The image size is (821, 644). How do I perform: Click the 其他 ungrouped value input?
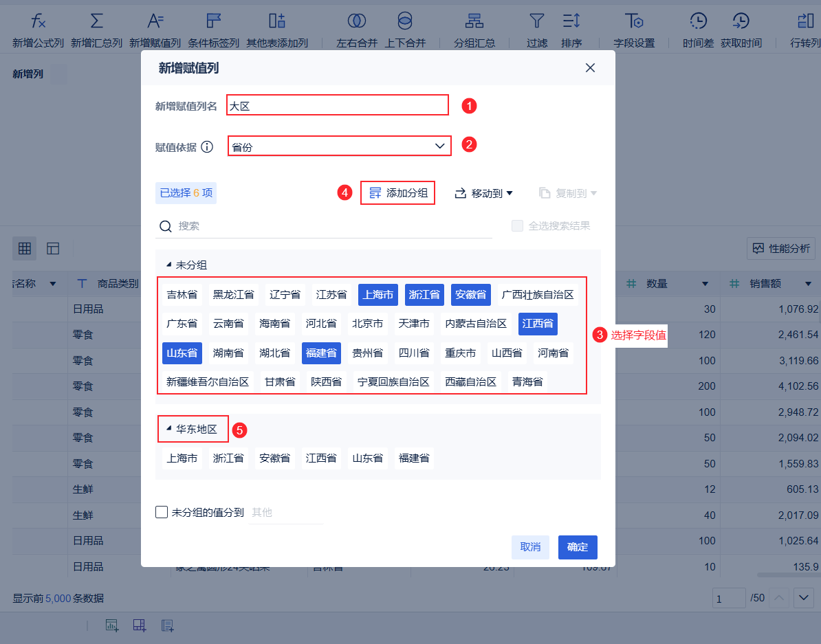tap(286, 513)
